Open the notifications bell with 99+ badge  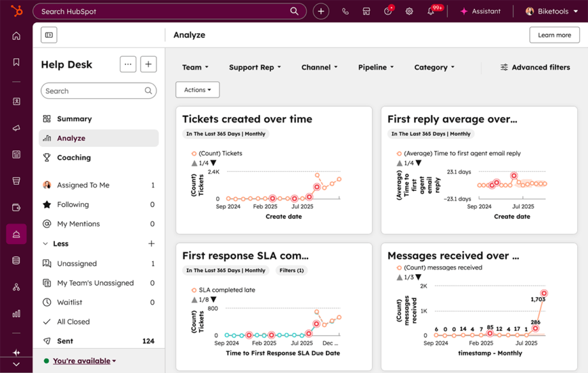pos(431,11)
